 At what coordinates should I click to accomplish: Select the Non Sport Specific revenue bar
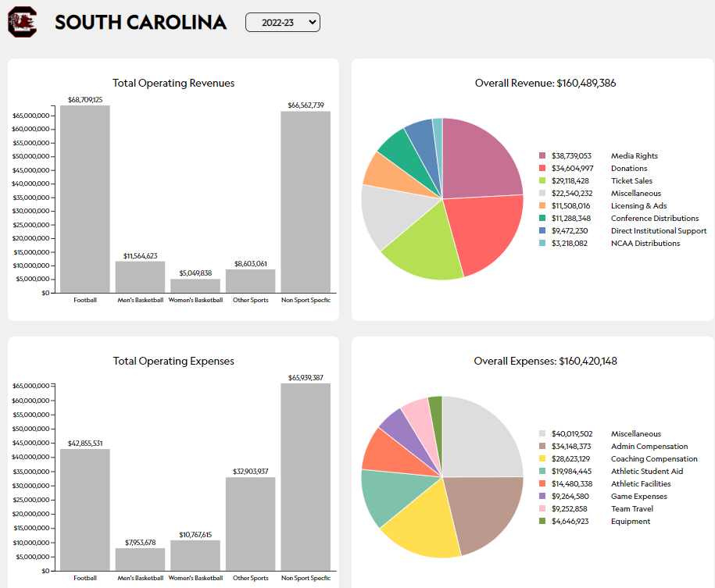click(306, 201)
